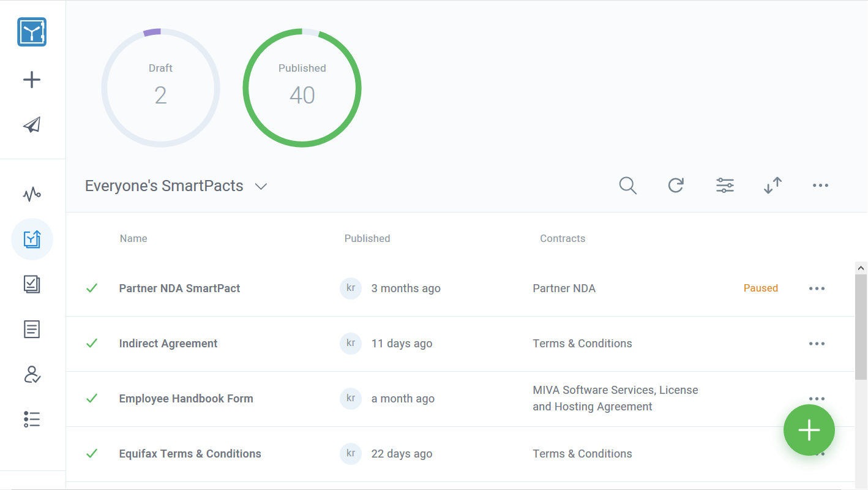
Task: Select the SmartPacts sidebar icon
Action: [32, 239]
